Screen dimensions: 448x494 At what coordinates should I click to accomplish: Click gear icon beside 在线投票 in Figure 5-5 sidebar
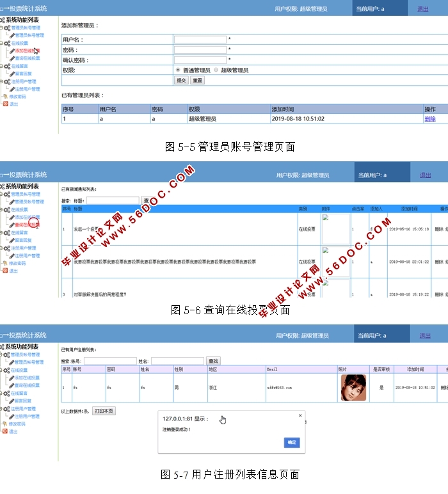click(7, 44)
